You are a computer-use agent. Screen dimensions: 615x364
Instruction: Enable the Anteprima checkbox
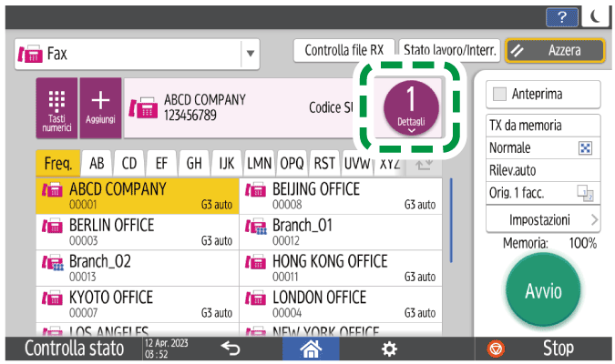pyautogui.click(x=498, y=94)
